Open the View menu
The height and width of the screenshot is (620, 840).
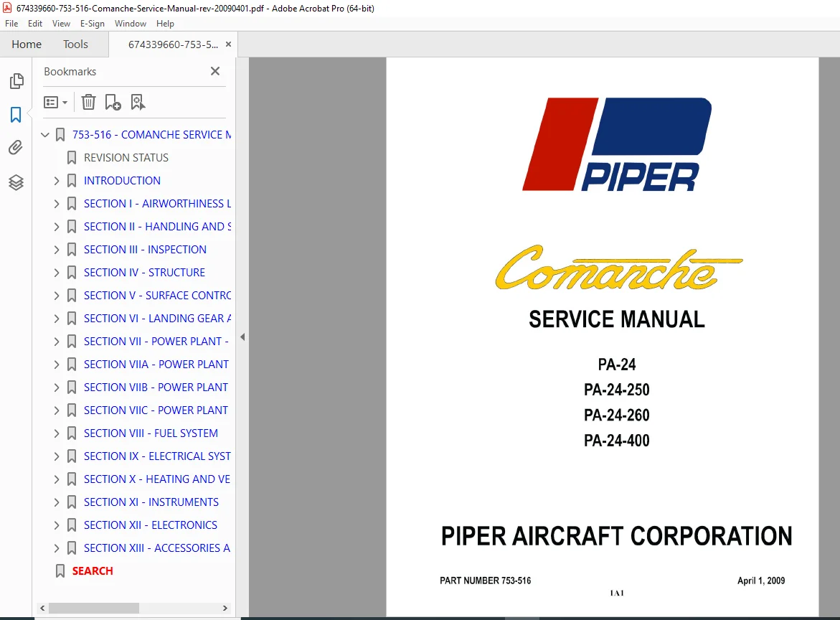click(x=61, y=24)
